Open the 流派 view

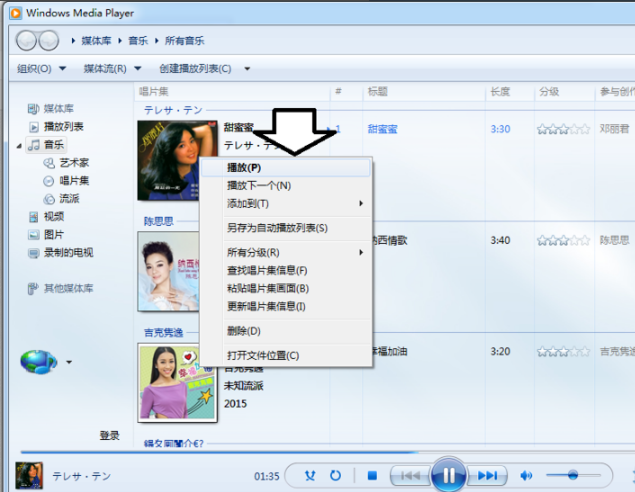61,198
